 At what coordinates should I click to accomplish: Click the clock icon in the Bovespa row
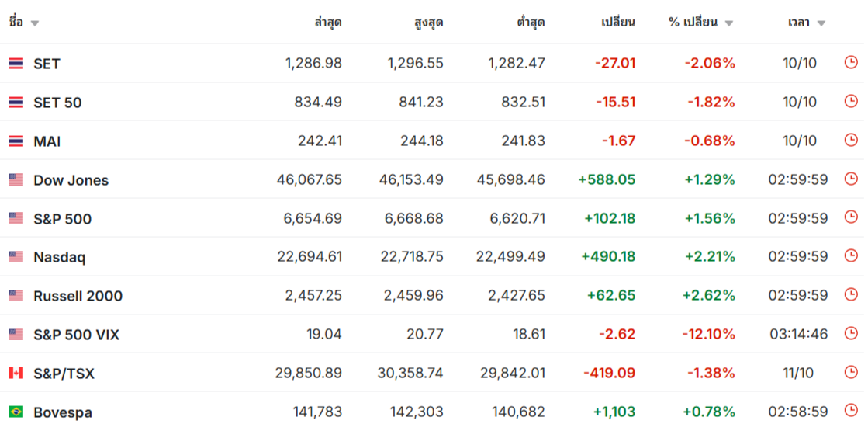(x=851, y=412)
